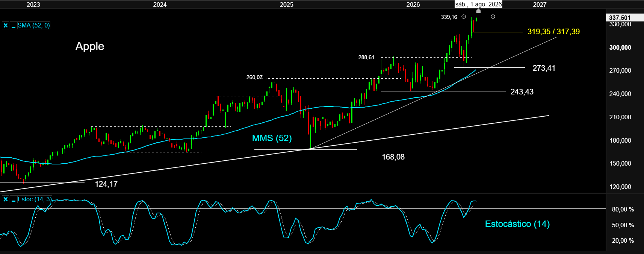Select the date cursor marker below the date label
This screenshot has width=644, height=254.
coord(478,11)
